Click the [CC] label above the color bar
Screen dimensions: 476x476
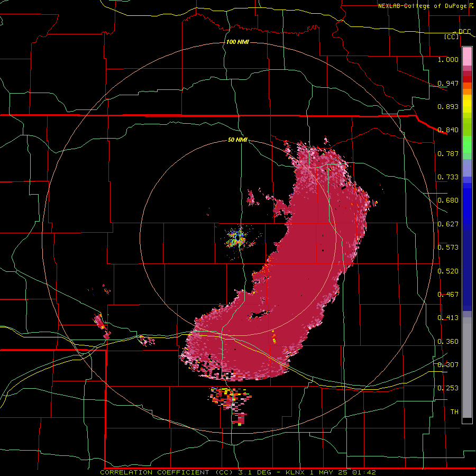(x=452, y=36)
